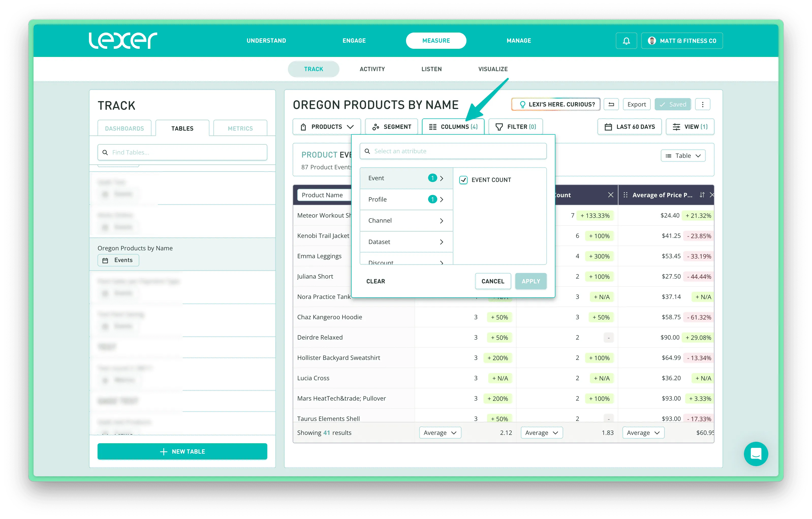Open the View (1) settings
Image resolution: width=812 pixels, height=519 pixels.
690,127
